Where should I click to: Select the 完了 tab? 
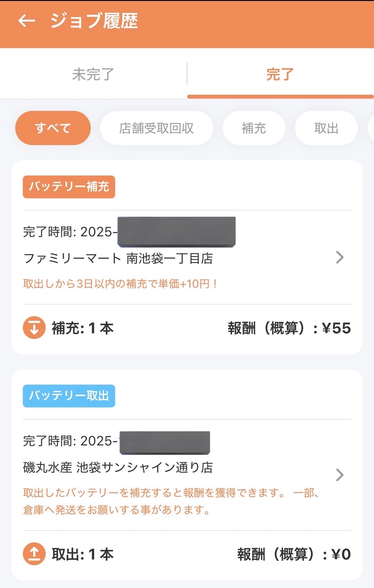(280, 74)
